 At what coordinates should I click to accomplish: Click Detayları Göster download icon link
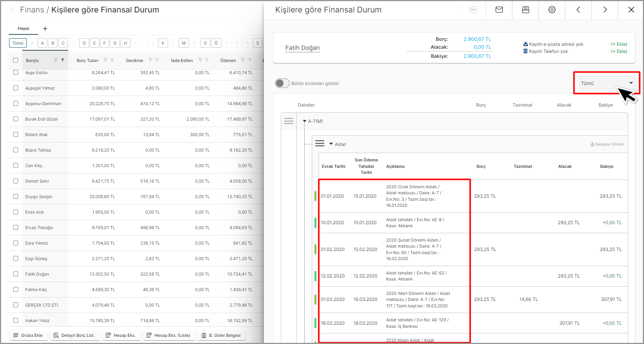tap(607, 144)
